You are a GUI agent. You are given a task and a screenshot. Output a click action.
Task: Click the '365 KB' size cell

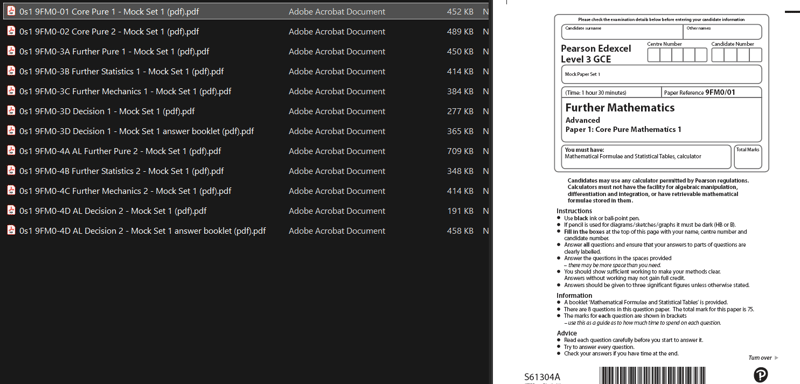point(460,131)
